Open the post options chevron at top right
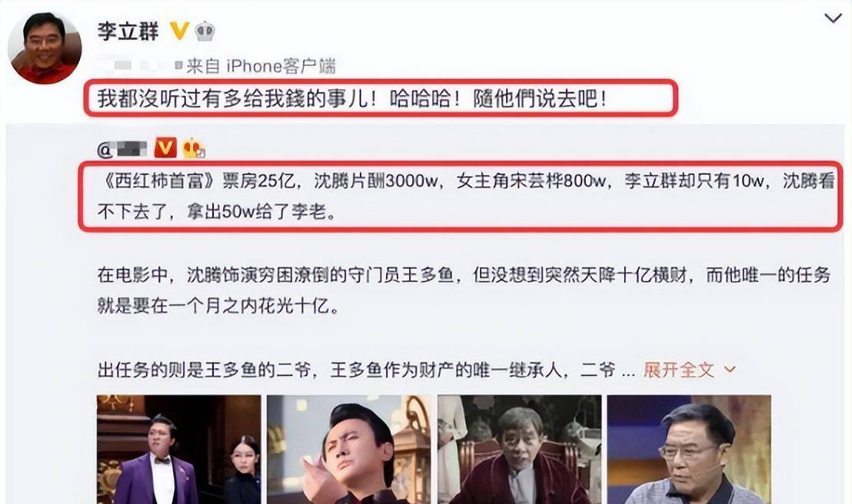852x504 pixels. (x=833, y=19)
